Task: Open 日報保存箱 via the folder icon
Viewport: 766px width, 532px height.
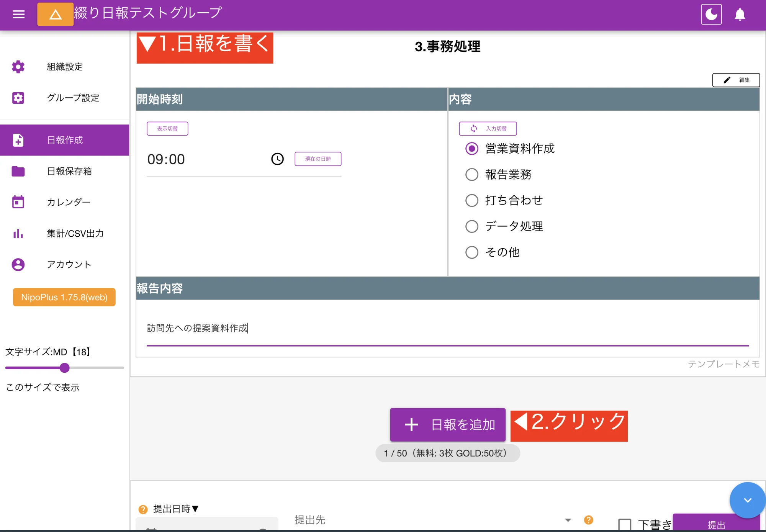Action: pyautogui.click(x=18, y=171)
